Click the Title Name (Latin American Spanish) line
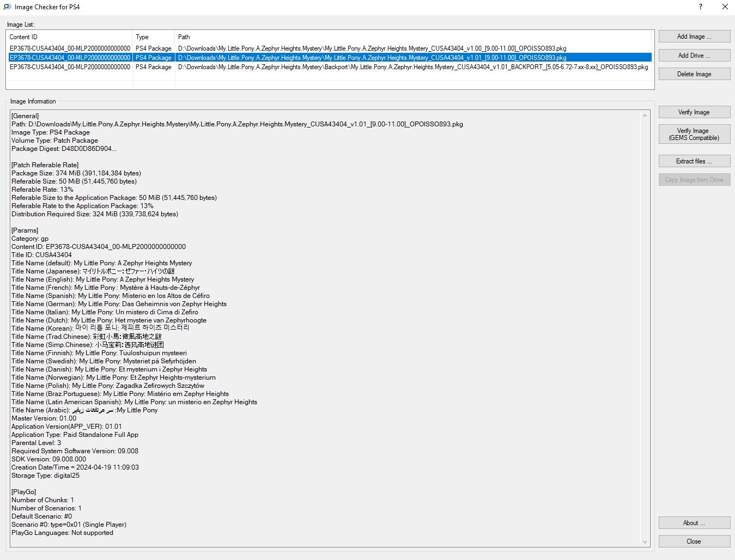Image resolution: width=735 pixels, height=560 pixels. pos(134,402)
